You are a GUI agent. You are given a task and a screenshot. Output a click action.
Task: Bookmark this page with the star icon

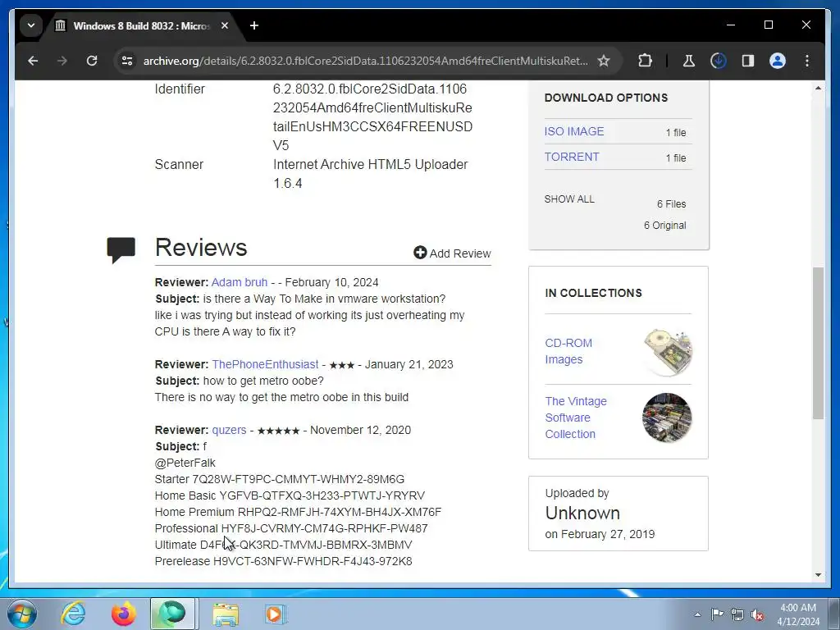point(604,61)
